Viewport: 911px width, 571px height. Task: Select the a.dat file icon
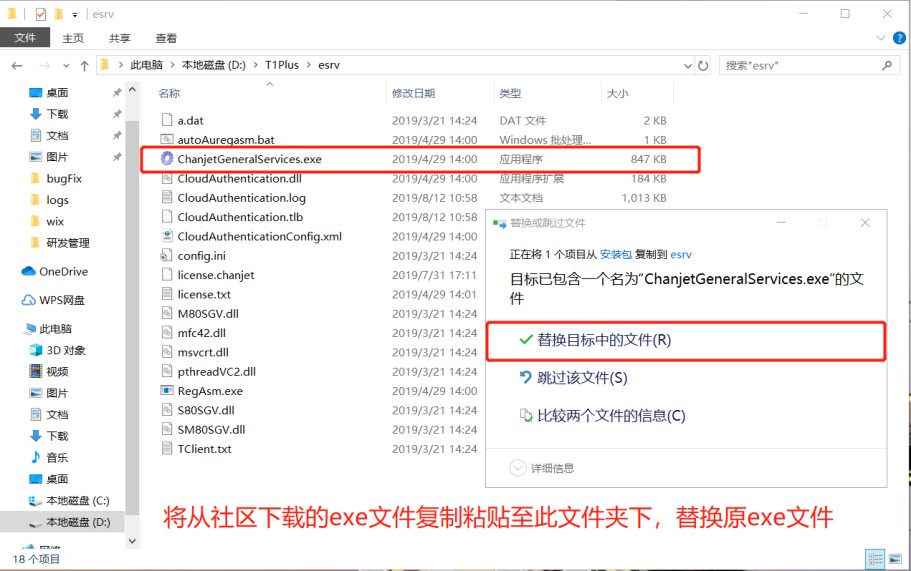click(167, 120)
